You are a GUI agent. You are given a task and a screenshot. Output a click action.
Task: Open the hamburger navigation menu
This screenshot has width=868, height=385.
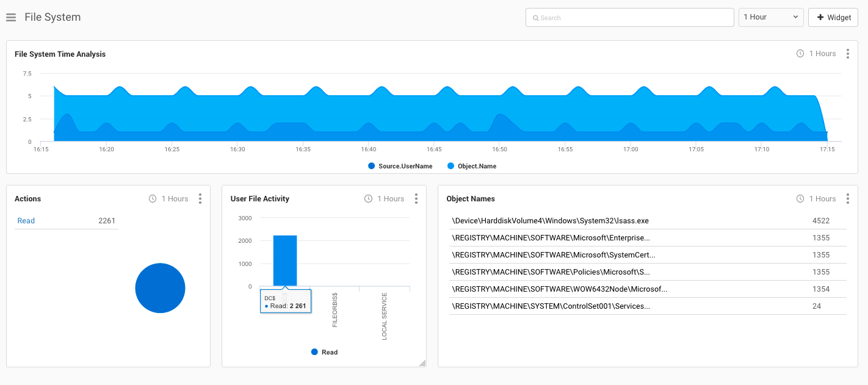[x=11, y=18]
